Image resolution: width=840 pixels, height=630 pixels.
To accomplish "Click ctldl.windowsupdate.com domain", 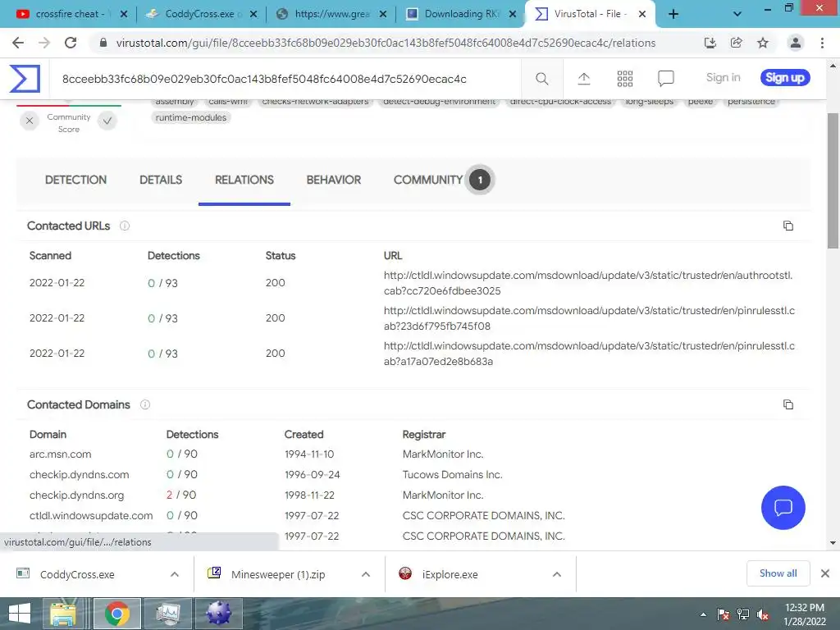I will pos(91,515).
